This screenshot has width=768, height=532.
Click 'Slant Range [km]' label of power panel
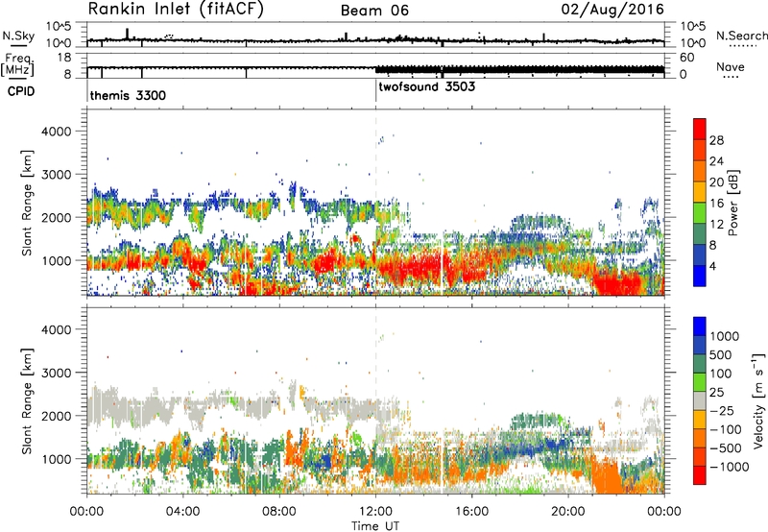(x=27, y=203)
